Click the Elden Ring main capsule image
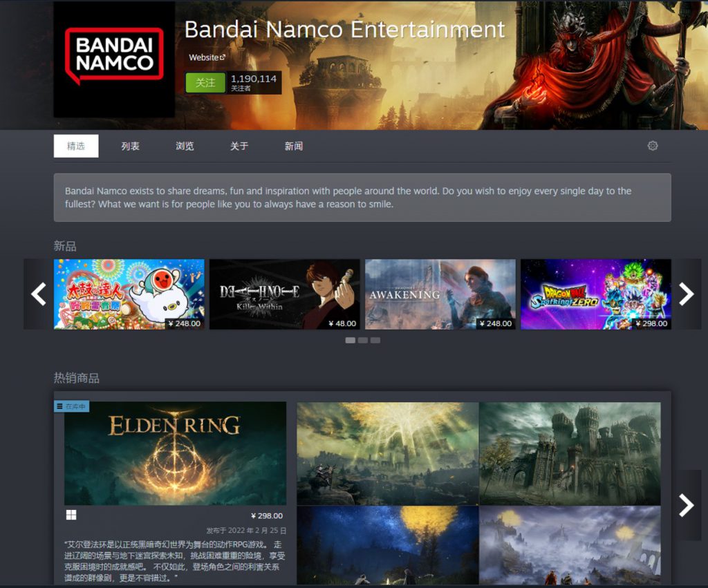The width and height of the screenshot is (708, 588). click(175, 453)
